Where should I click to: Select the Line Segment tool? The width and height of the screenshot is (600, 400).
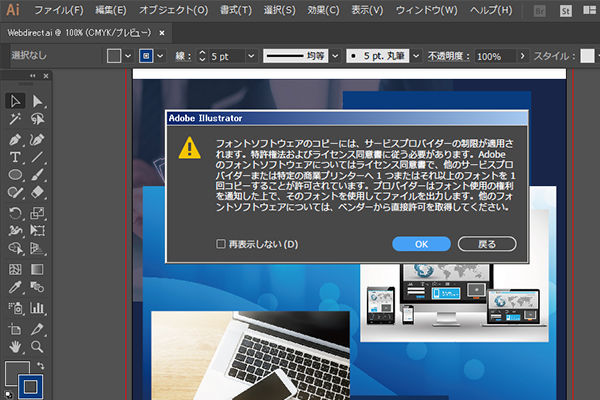point(37,157)
